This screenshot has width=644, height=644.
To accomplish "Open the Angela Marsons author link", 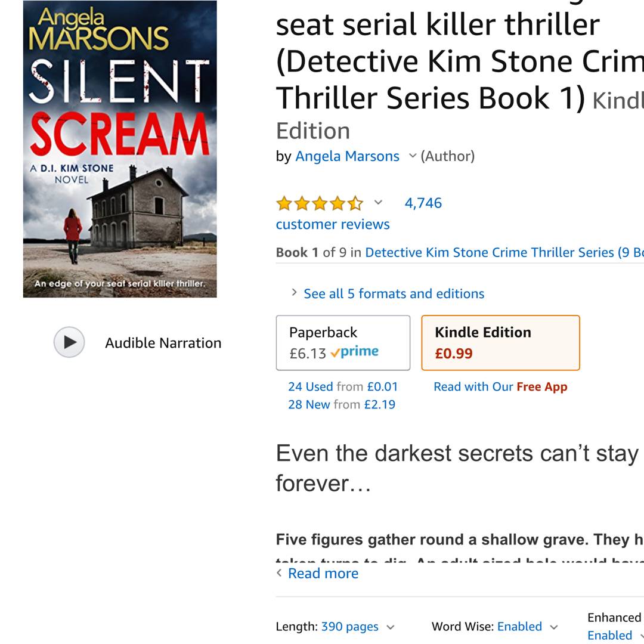I will coord(347,156).
